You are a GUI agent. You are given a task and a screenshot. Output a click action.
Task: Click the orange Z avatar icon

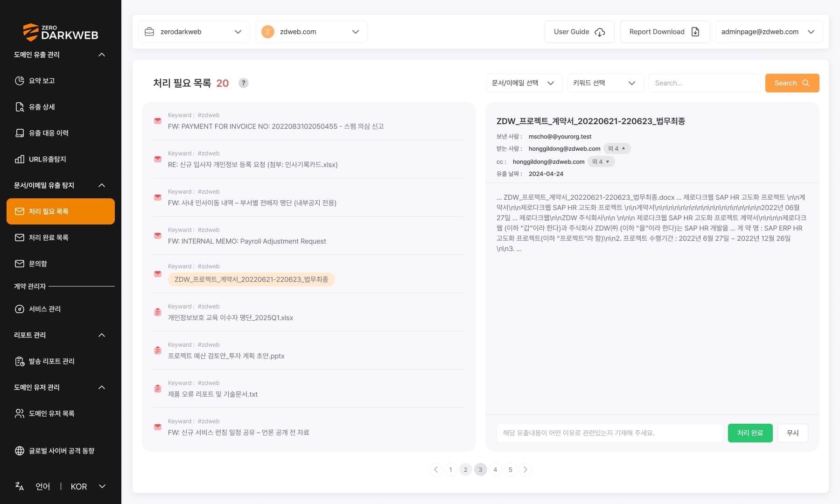coord(268,32)
